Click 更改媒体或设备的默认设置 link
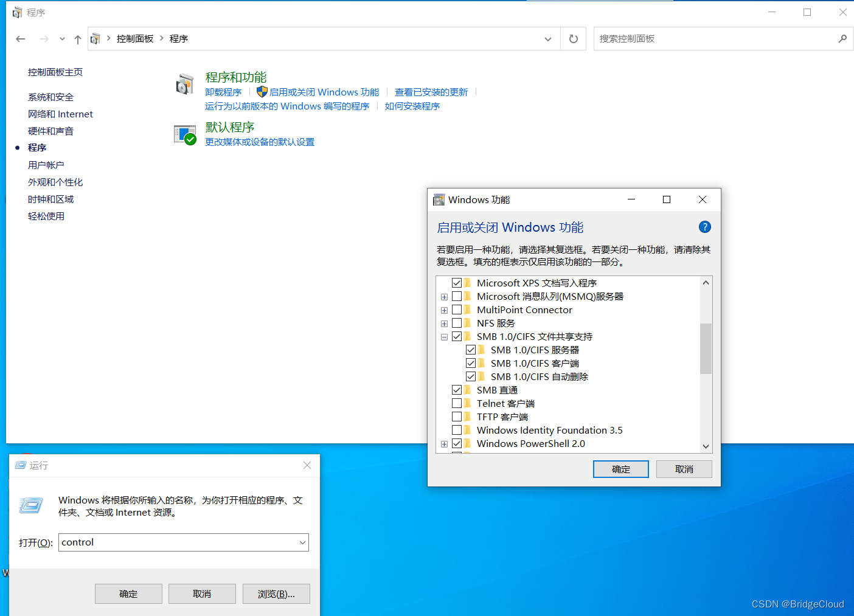 [x=260, y=142]
